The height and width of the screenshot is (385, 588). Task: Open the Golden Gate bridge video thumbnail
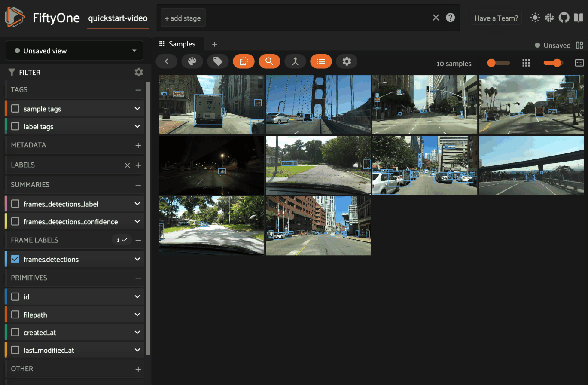coord(318,105)
